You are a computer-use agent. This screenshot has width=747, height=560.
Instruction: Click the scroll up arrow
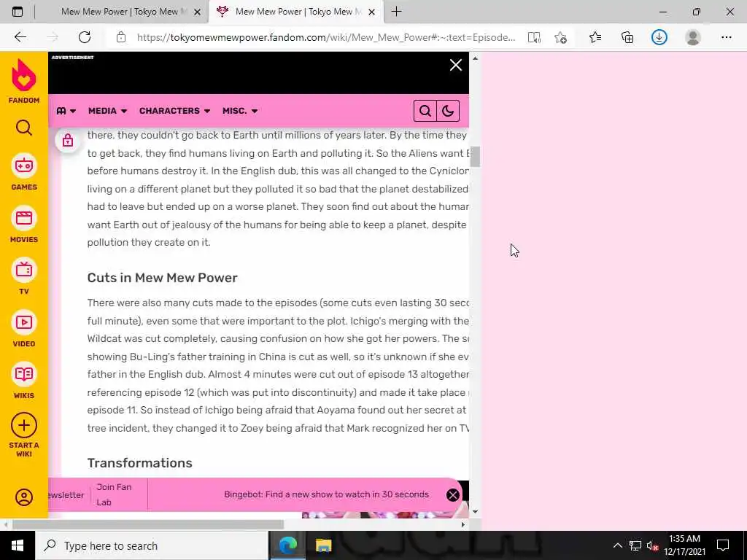475,58
